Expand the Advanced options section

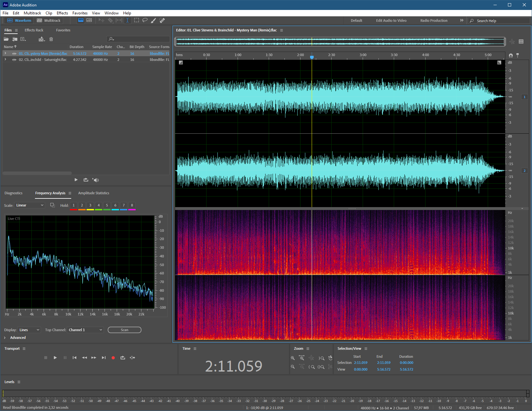click(x=5, y=338)
